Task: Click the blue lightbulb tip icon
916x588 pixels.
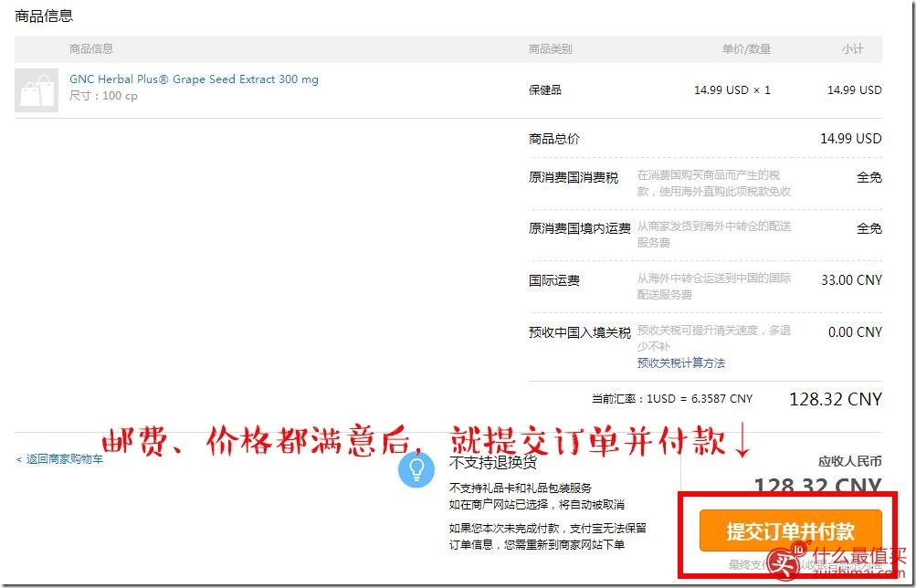Action: coord(416,468)
